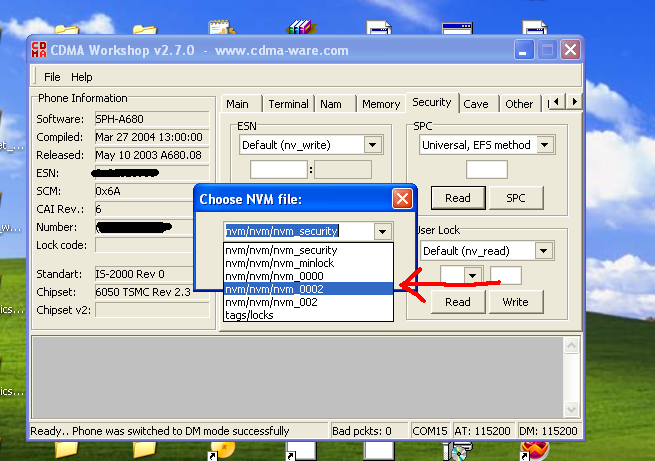Select the Security tab
655x461 pixels.
coord(432,102)
